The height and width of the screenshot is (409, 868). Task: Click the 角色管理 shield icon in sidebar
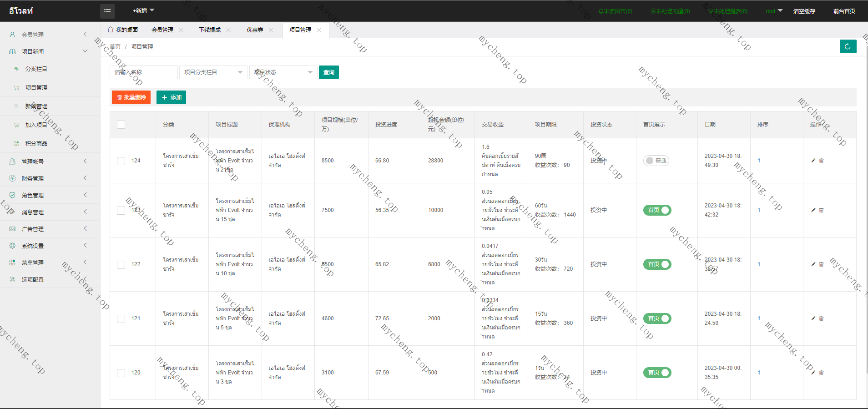click(x=12, y=195)
